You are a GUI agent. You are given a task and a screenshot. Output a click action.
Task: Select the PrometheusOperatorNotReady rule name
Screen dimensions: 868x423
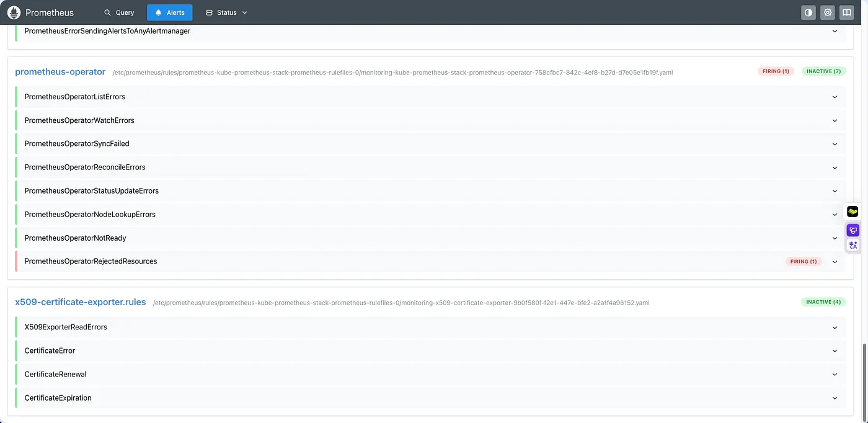[75, 238]
